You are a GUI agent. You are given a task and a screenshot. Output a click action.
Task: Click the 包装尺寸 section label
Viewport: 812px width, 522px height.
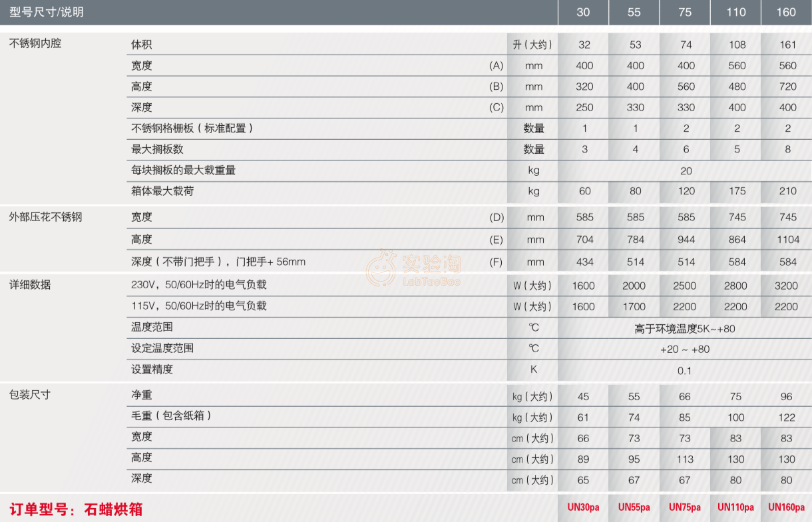coord(30,395)
